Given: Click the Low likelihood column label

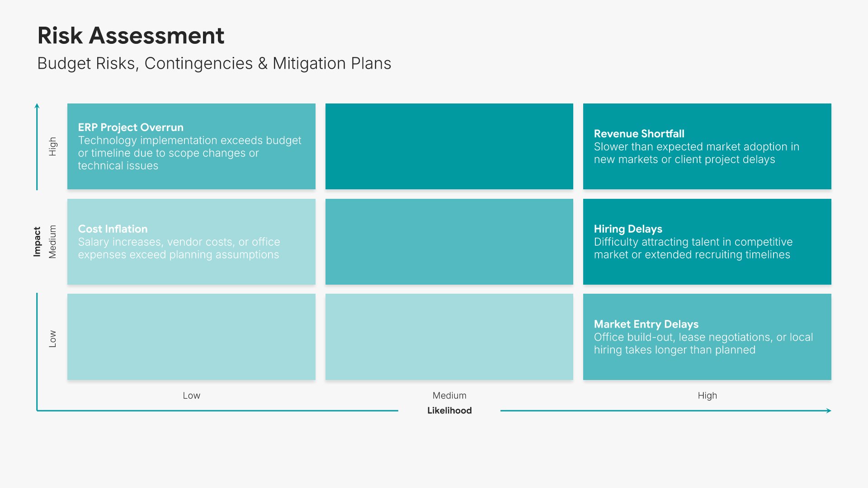Looking at the screenshot, I should coord(191,395).
